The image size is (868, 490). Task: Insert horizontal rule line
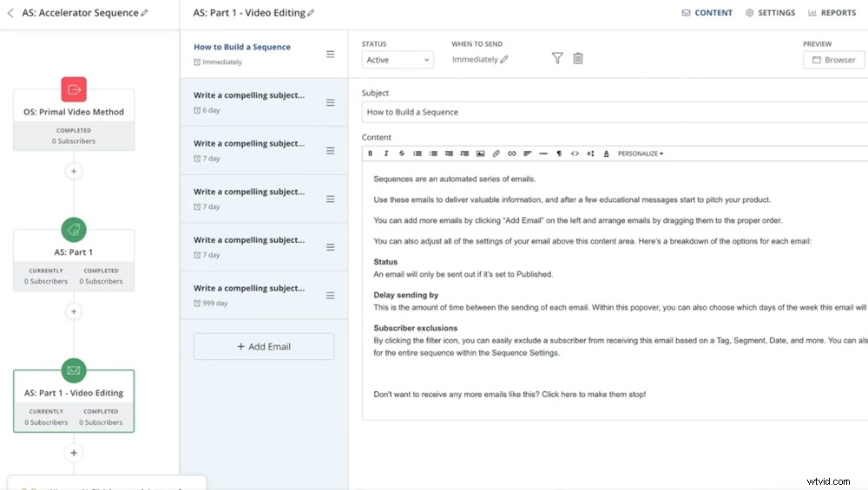543,154
